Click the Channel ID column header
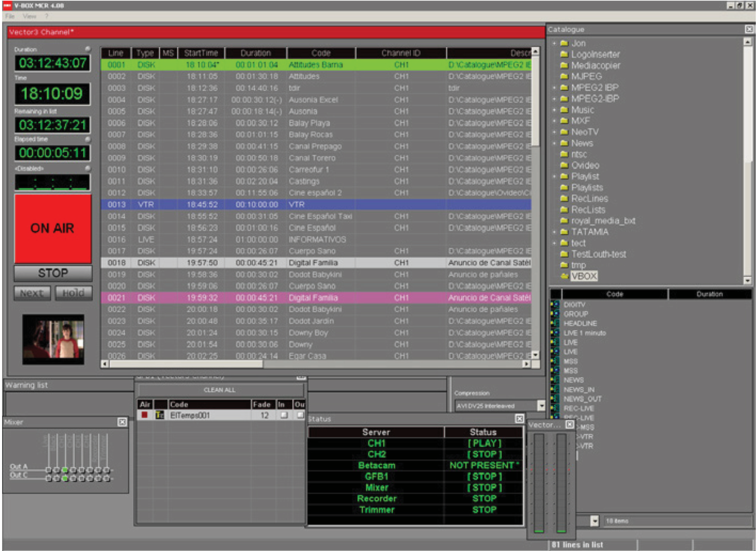This screenshot has height=551, width=756. click(x=401, y=53)
